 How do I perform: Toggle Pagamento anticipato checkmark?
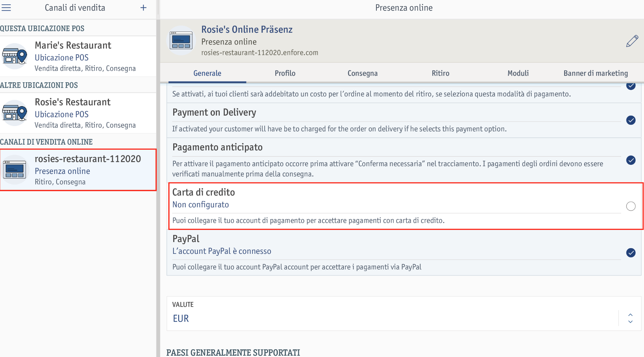[x=631, y=160]
